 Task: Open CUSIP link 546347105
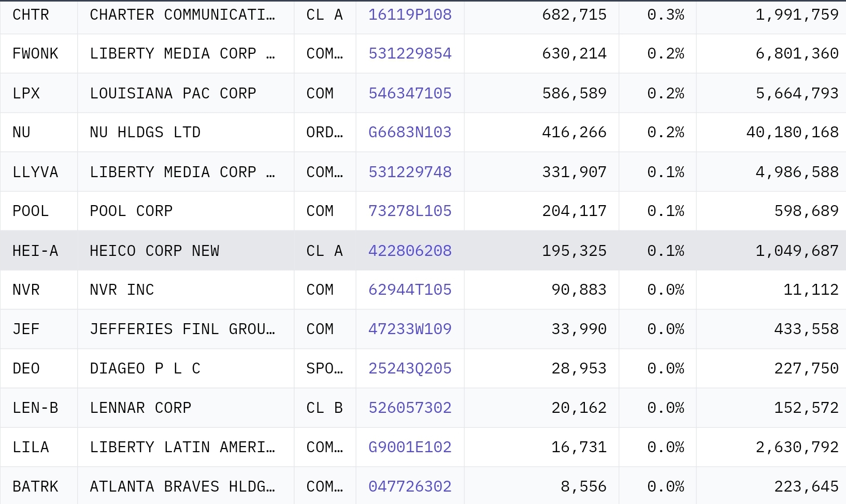coord(410,93)
